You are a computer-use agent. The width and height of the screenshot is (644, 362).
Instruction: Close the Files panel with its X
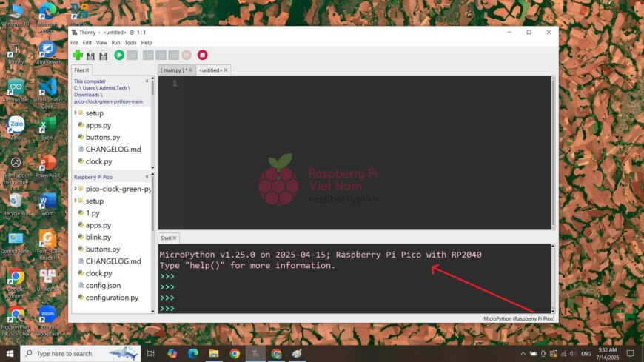click(x=87, y=70)
